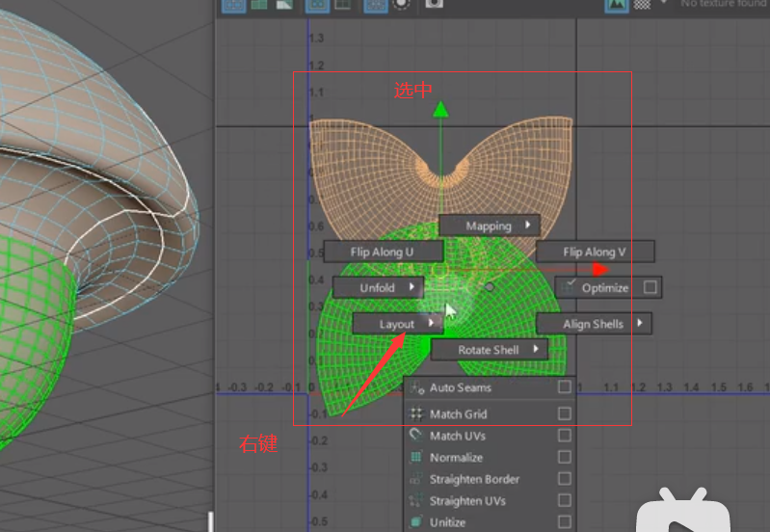This screenshot has height=532, width=770.
Task: Open the Auto Seams option box
Action: pyautogui.click(x=565, y=387)
